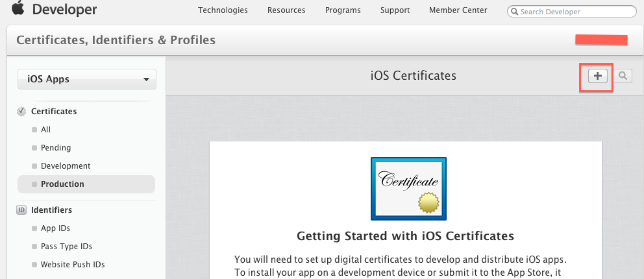644x279 pixels.
Task: Add a new certificate with plus button
Action: point(598,76)
